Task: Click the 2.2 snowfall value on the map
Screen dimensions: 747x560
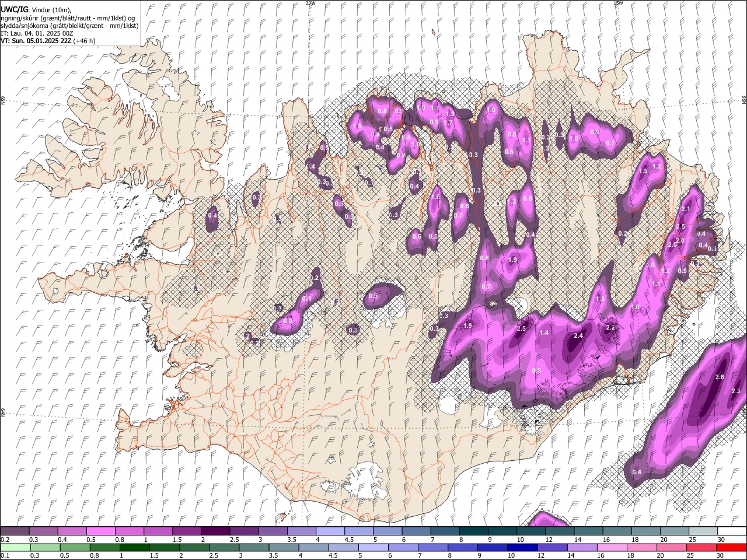Action: (x=610, y=328)
